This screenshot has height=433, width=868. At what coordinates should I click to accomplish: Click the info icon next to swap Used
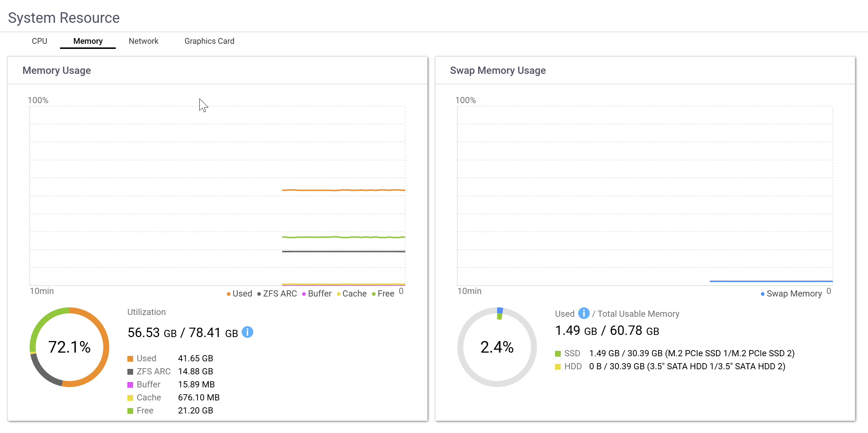point(584,313)
